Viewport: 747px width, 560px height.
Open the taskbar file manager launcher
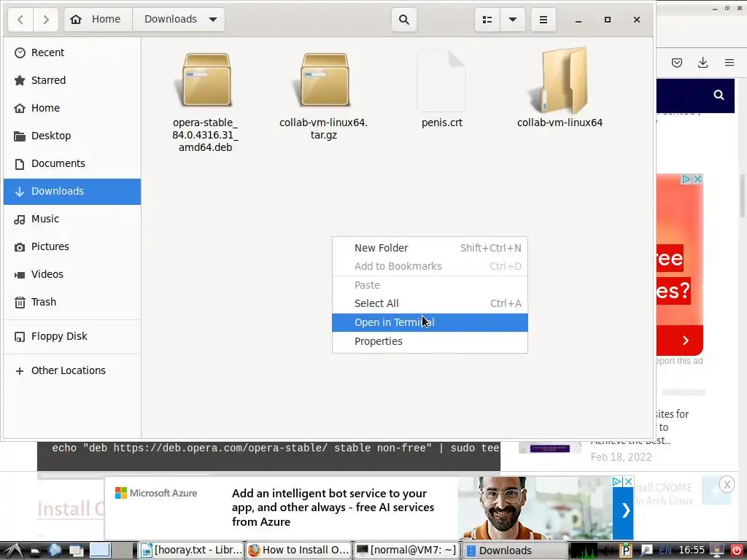pos(35,551)
